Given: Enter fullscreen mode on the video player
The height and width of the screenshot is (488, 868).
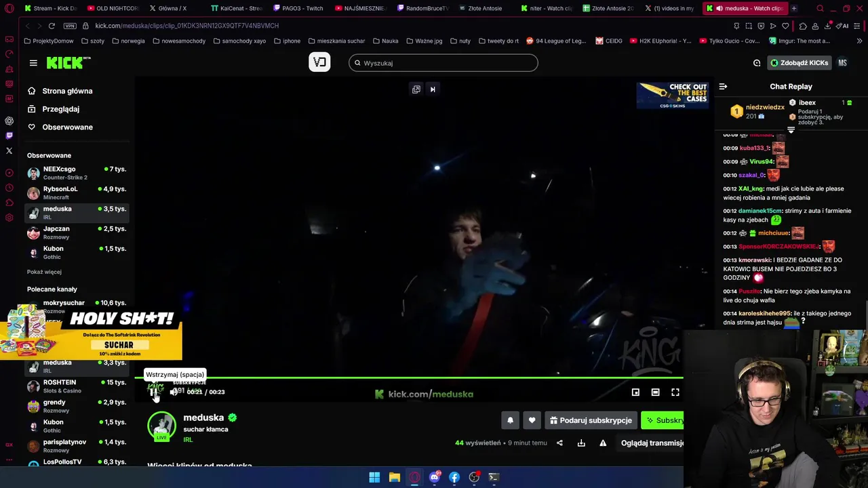Looking at the screenshot, I should pyautogui.click(x=675, y=392).
